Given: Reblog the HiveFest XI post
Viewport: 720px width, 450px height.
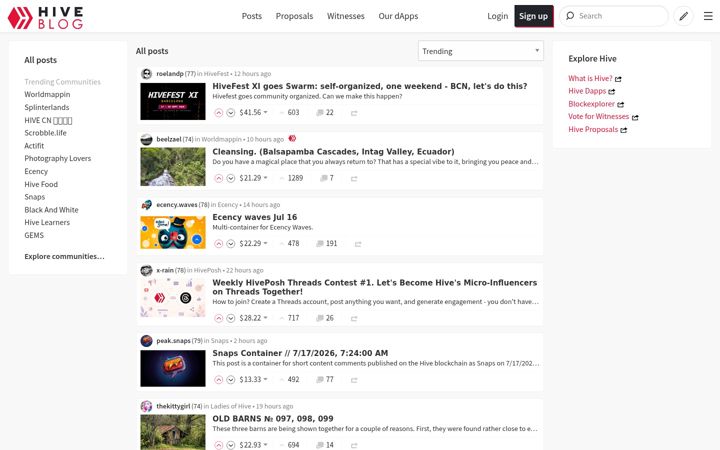Looking at the screenshot, I should 354,113.
